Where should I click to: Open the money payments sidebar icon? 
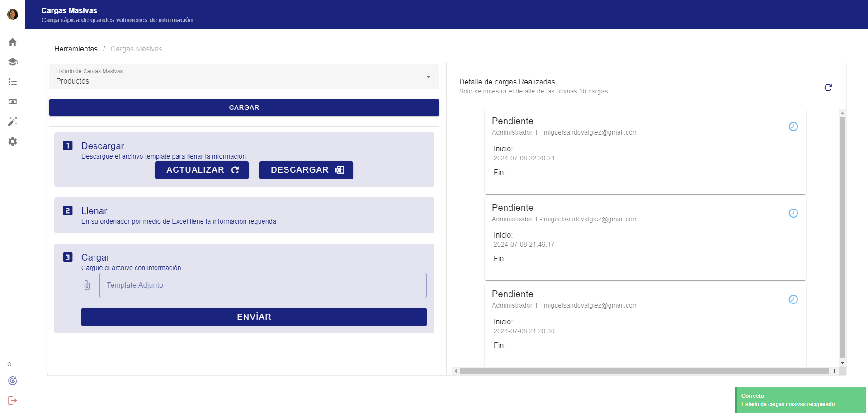13,102
